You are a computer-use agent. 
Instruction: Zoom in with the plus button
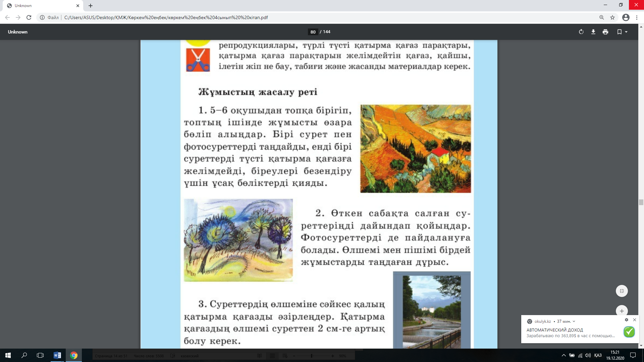[x=622, y=311]
